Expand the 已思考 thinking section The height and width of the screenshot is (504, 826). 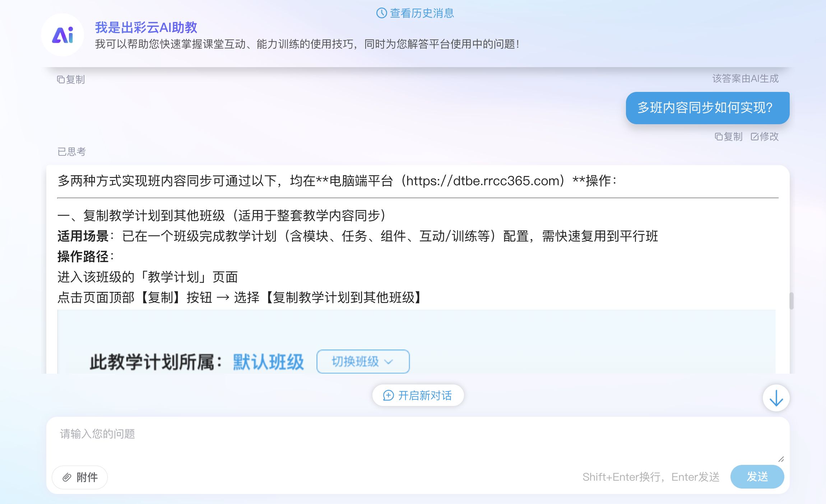(x=71, y=152)
